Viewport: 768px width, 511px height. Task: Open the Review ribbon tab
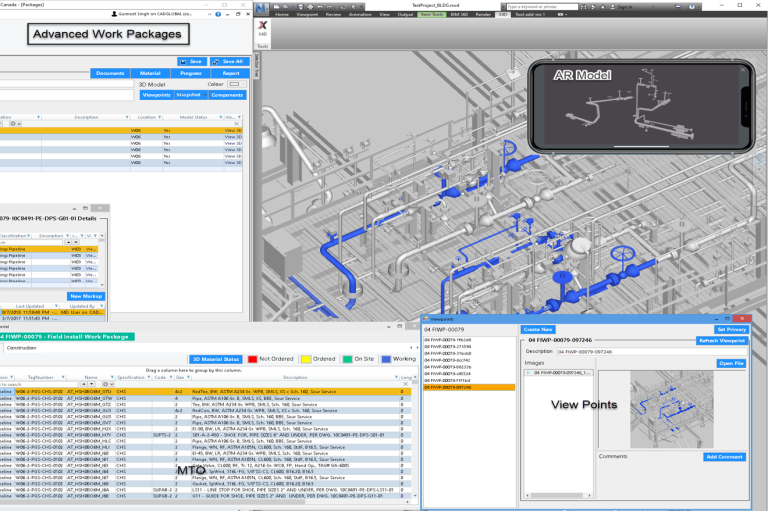click(x=333, y=15)
